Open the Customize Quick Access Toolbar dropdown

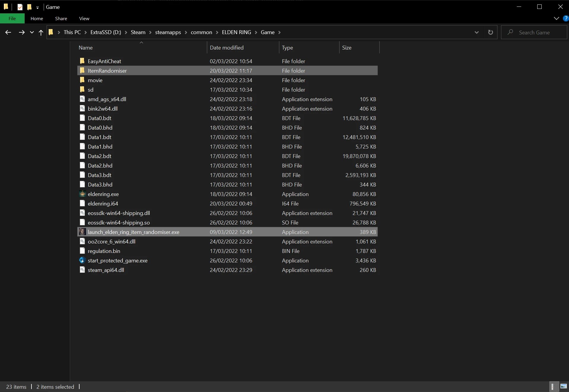pos(37,7)
